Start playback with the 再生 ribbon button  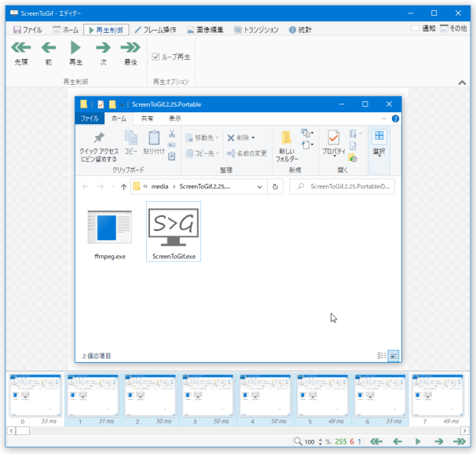click(x=75, y=51)
